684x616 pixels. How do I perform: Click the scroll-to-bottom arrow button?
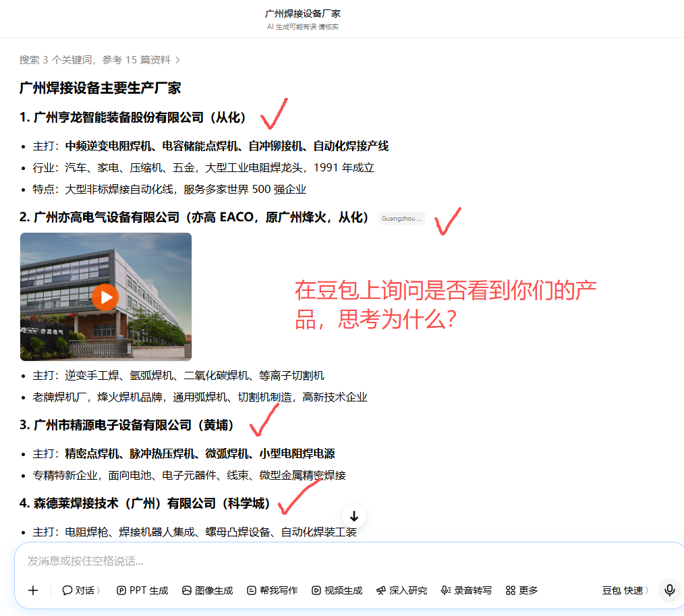coord(354,516)
